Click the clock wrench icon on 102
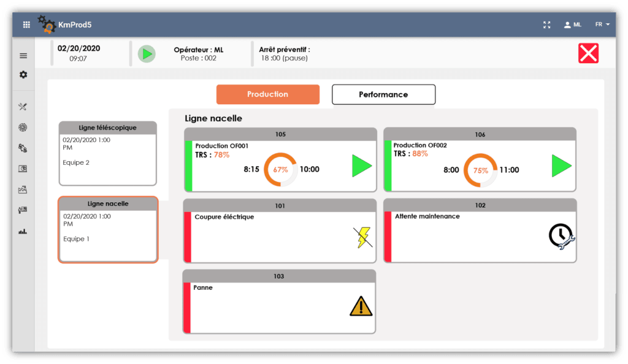The height and width of the screenshot is (364, 628). pyautogui.click(x=562, y=237)
